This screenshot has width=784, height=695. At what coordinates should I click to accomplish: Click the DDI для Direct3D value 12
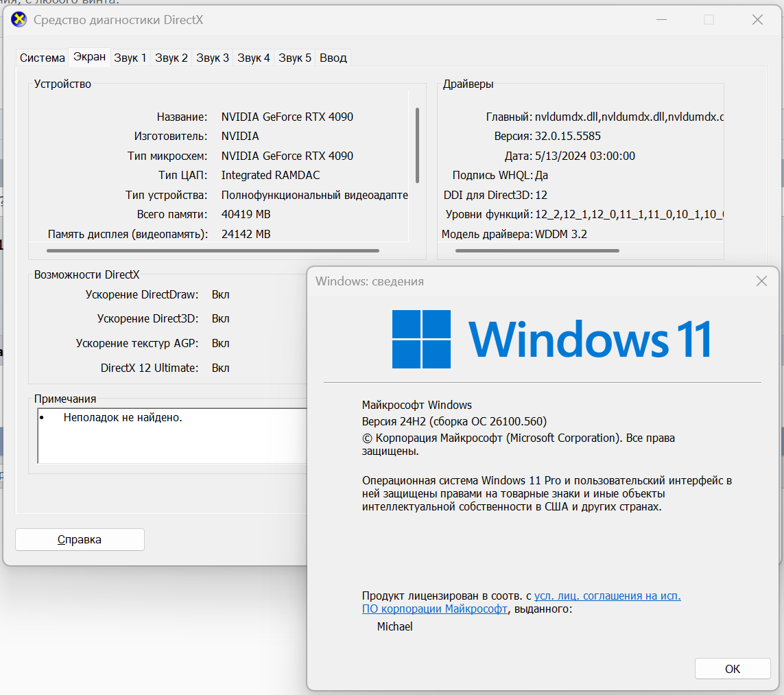coord(541,195)
